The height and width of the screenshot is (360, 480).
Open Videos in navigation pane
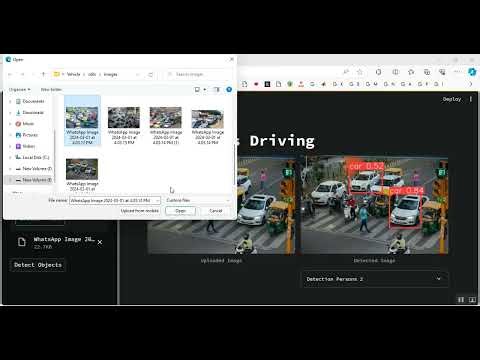(25, 146)
